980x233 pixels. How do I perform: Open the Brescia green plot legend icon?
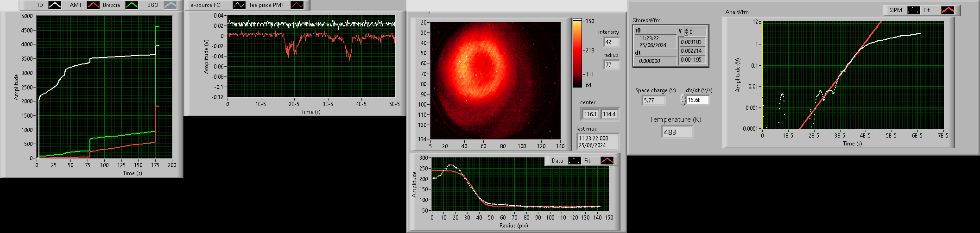coord(132,5)
